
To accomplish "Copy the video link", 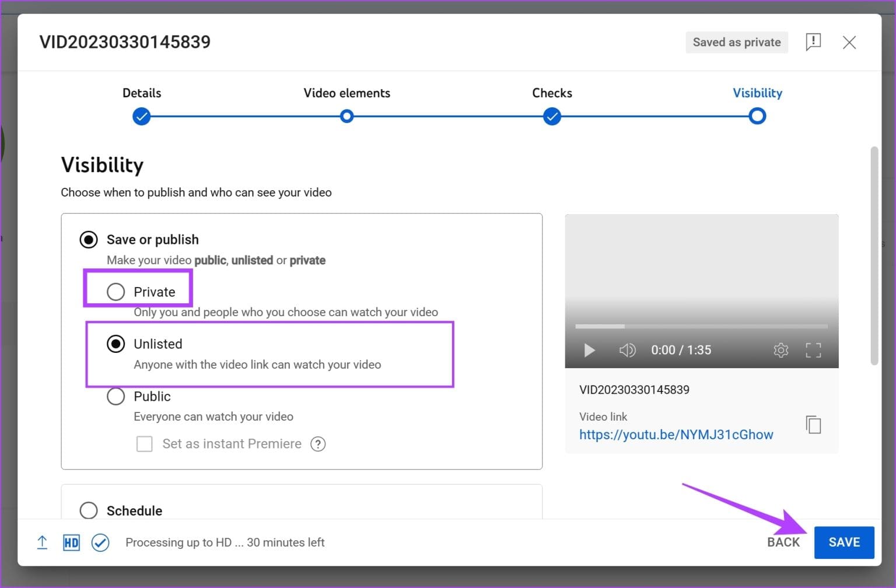I will [813, 425].
